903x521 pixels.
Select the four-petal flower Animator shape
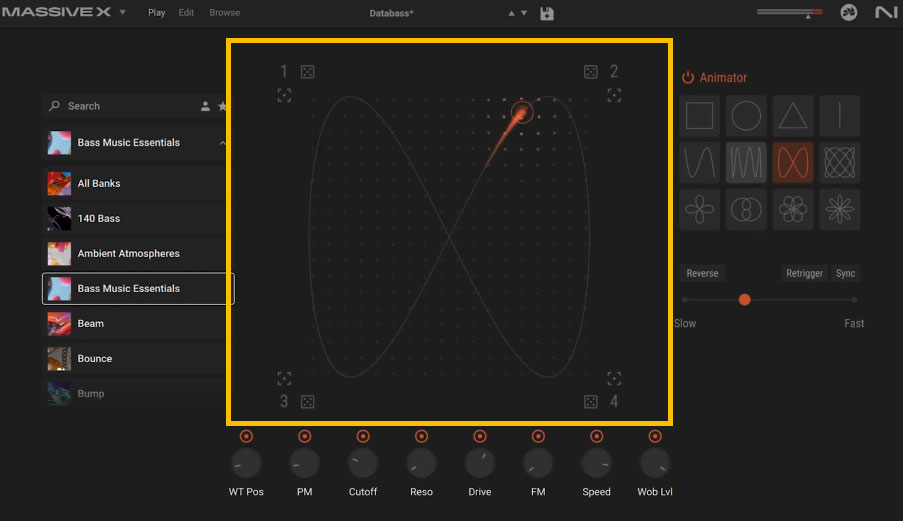(699, 209)
